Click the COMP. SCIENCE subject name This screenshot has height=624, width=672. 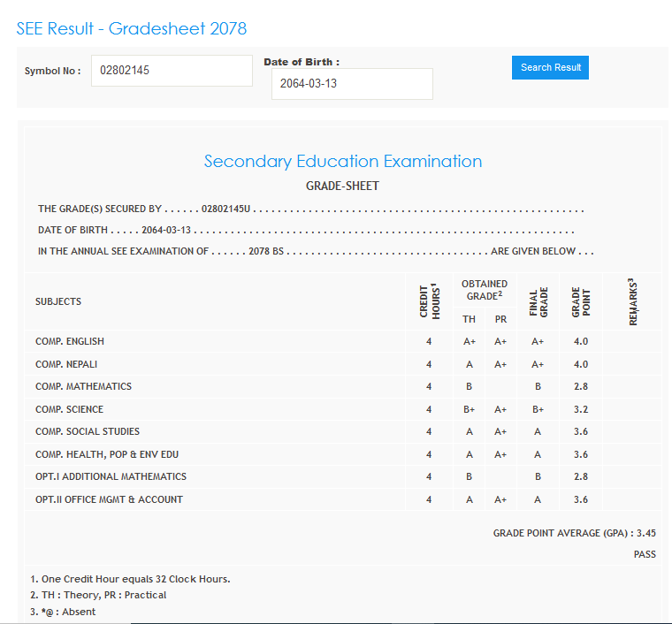point(69,409)
